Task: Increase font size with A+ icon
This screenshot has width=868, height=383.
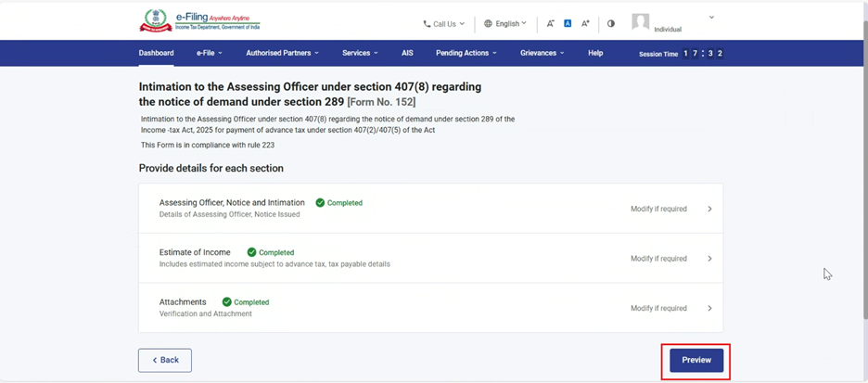Action: [x=585, y=23]
